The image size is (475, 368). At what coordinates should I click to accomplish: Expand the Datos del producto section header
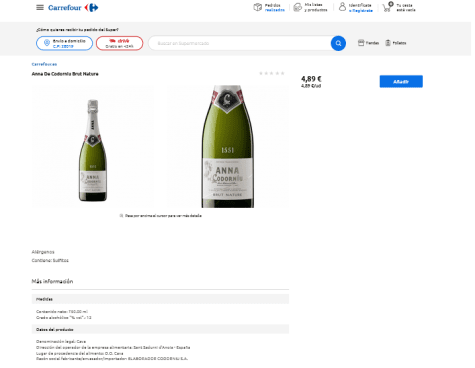(160, 329)
